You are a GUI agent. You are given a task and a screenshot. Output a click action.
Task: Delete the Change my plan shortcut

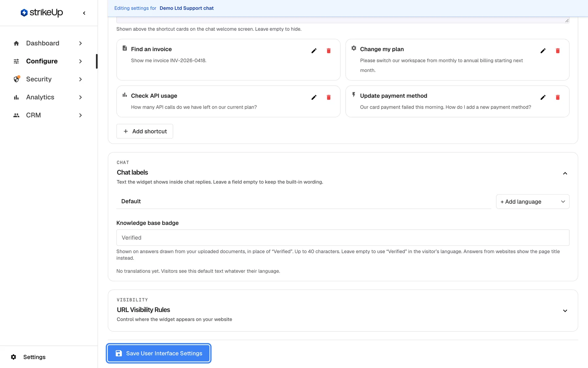[558, 51]
